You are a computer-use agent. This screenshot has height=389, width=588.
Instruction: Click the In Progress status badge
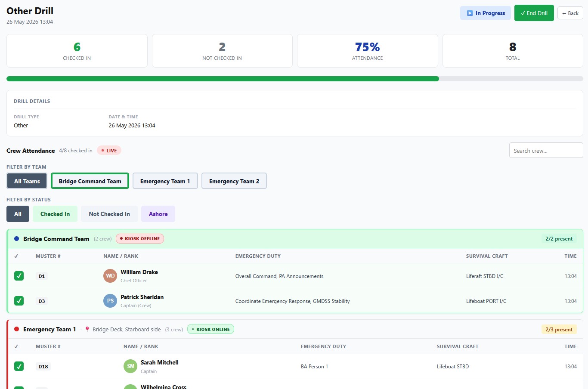tap(486, 13)
